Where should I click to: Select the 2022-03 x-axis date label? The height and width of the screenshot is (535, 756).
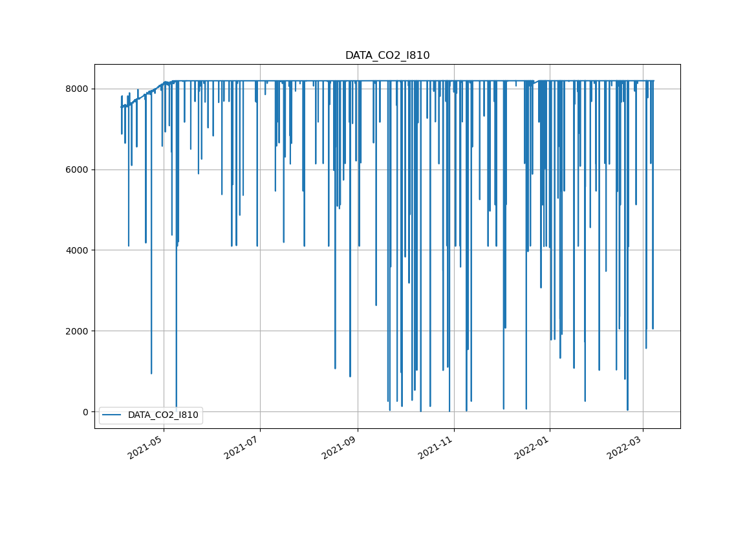click(x=625, y=448)
